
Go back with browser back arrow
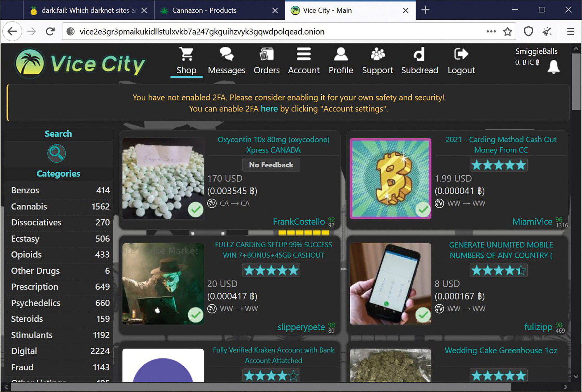[12, 31]
